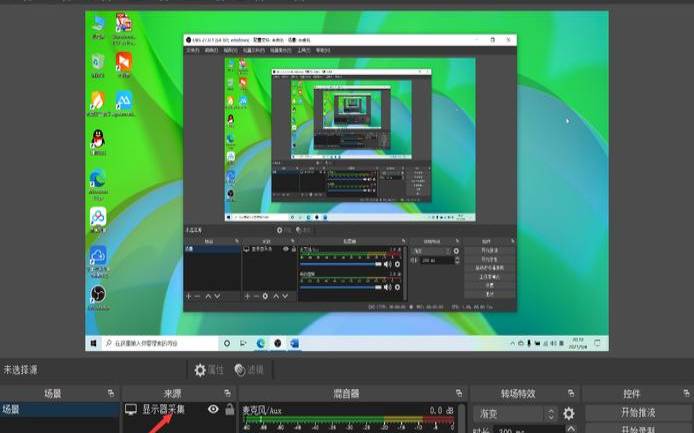Toggle source eye icon in previewed OBS sources
Screen dimensions: 694x433
pyautogui.click(x=285, y=249)
